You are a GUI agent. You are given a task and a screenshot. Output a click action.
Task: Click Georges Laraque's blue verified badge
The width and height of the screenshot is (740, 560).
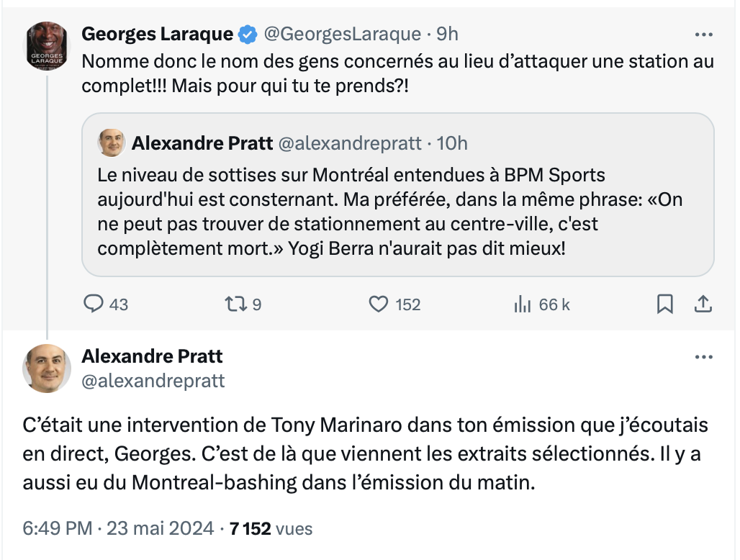248,34
